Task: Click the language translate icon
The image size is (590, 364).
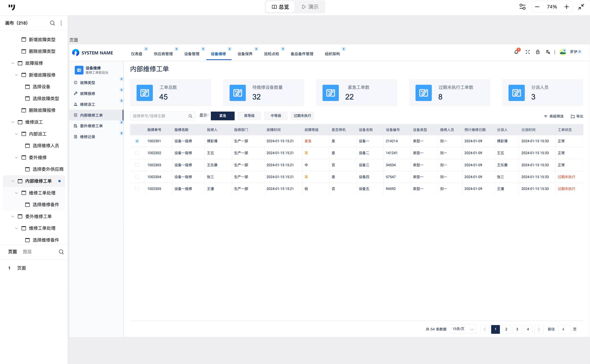Action: [x=548, y=52]
